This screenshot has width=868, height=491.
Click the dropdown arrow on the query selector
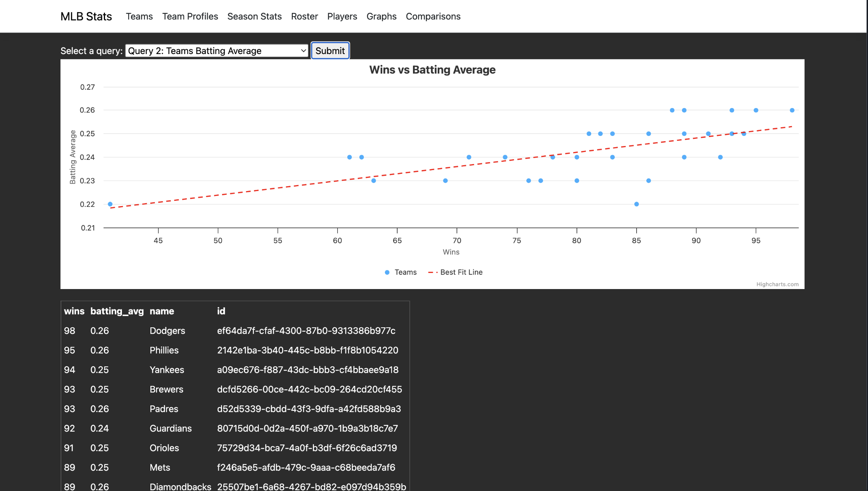pyautogui.click(x=302, y=50)
